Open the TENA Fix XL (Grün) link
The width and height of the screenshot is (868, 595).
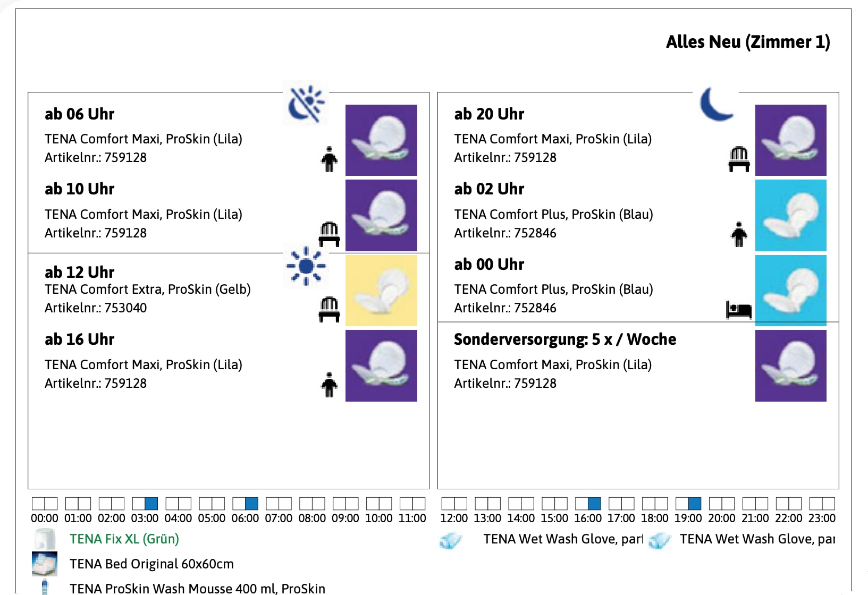click(124, 539)
